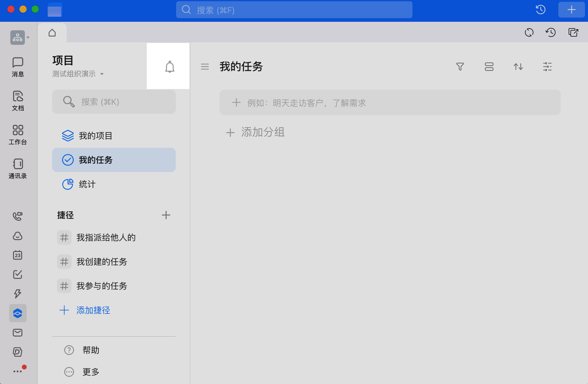Click 添加分组 button
The width and height of the screenshot is (588, 384).
pos(255,132)
